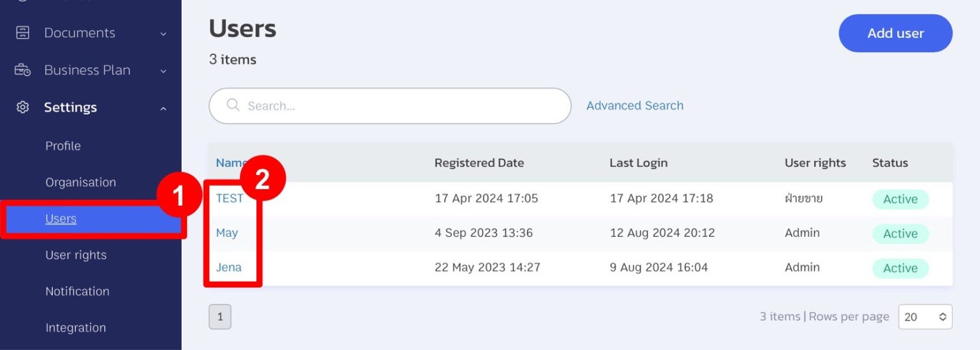Open the Profile settings page
The image size is (980, 350).
63,146
